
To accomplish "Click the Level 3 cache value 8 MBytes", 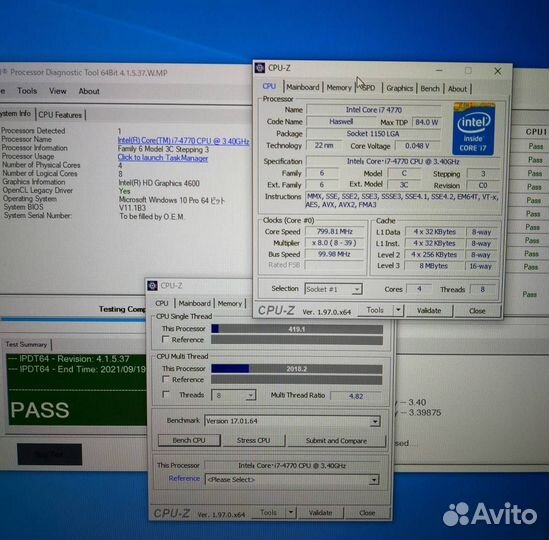I will [x=433, y=266].
